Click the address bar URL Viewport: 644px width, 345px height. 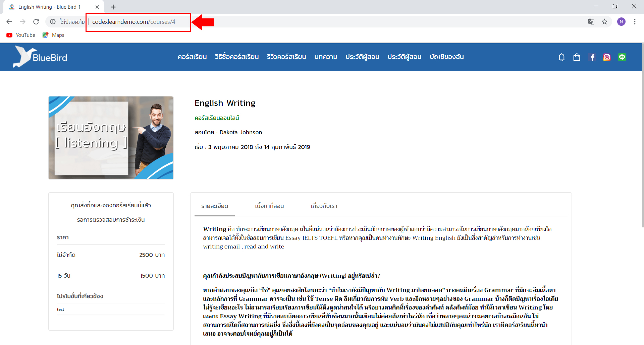tap(133, 22)
